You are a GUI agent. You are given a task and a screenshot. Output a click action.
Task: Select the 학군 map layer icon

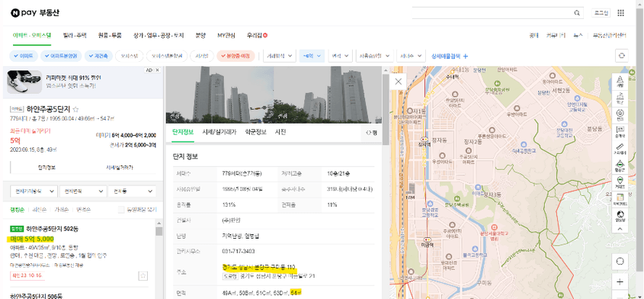[620, 98]
